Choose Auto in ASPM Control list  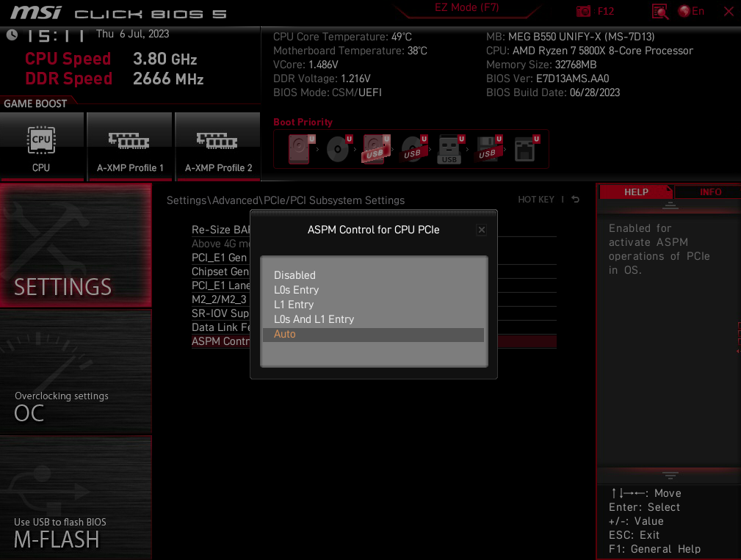(373, 334)
